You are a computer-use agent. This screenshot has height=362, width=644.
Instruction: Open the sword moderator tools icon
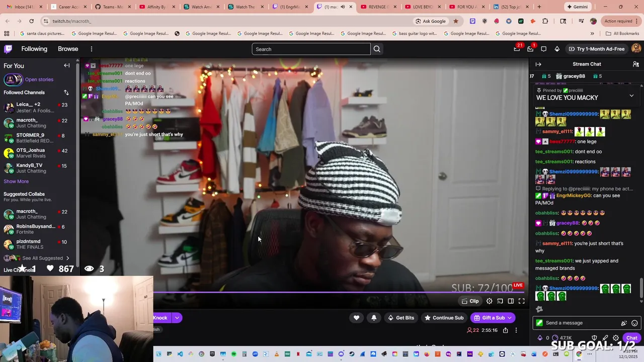[605, 338]
